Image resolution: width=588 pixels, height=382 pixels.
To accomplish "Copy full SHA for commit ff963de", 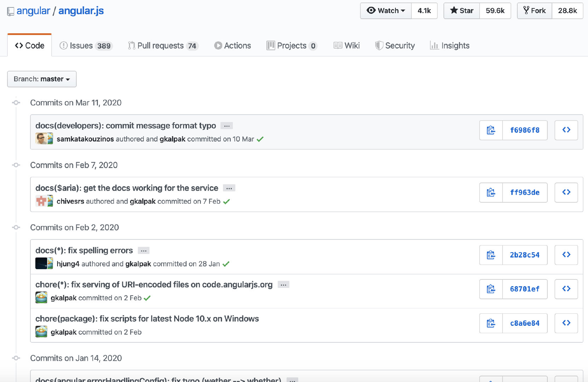I will 491,192.
